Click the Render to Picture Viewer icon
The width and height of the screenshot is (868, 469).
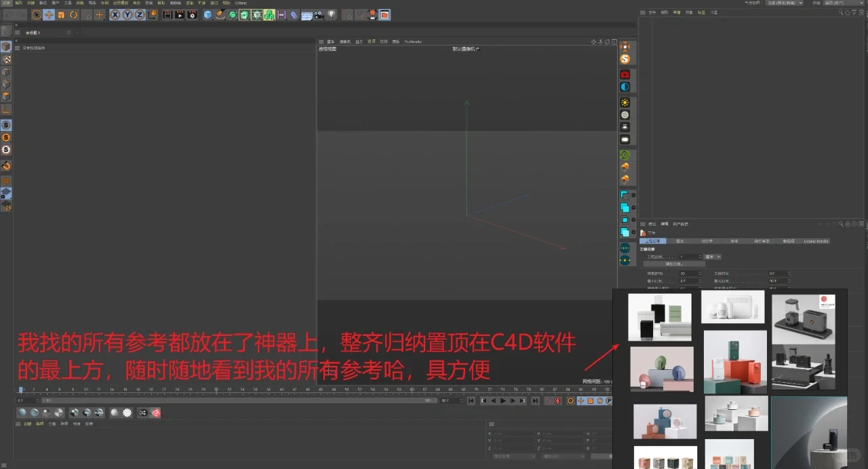click(x=180, y=14)
